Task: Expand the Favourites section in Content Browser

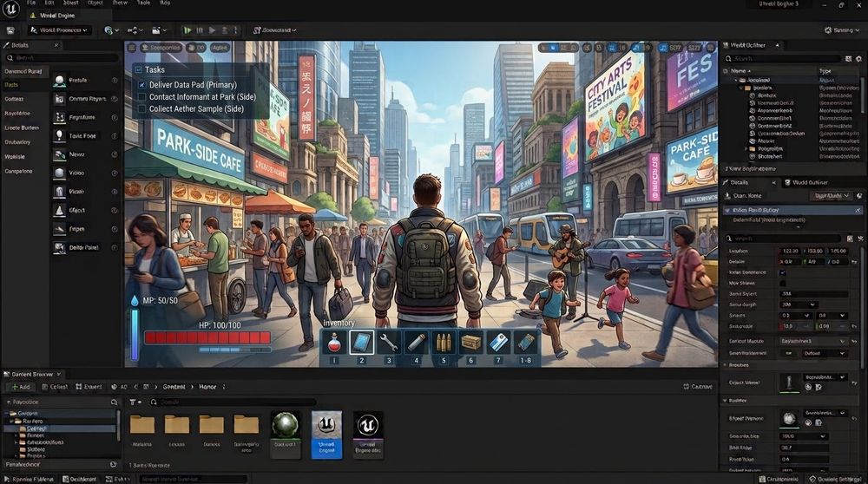Action: tap(9, 402)
